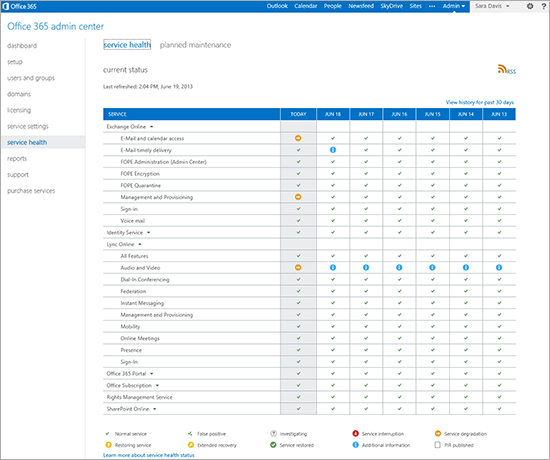Click the Extended recovery legend icon
Viewport: 550px width, 460px height.
coord(191,445)
